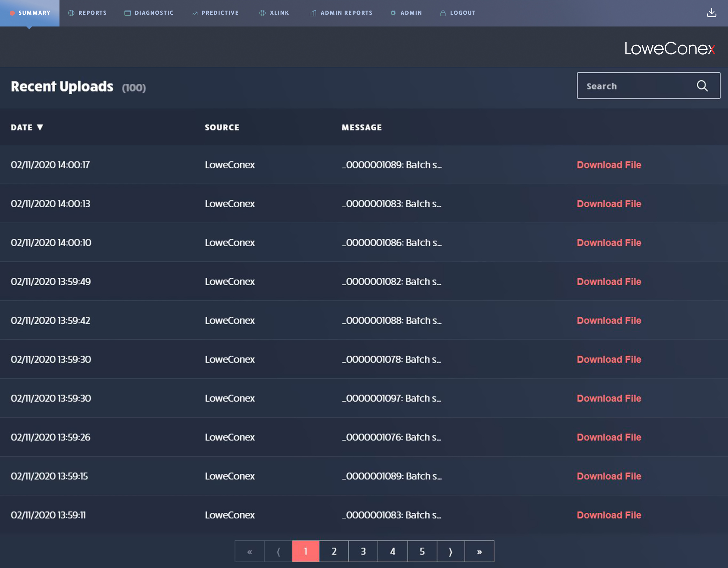Click the LoweConex logo
The image size is (728, 568).
coord(670,49)
